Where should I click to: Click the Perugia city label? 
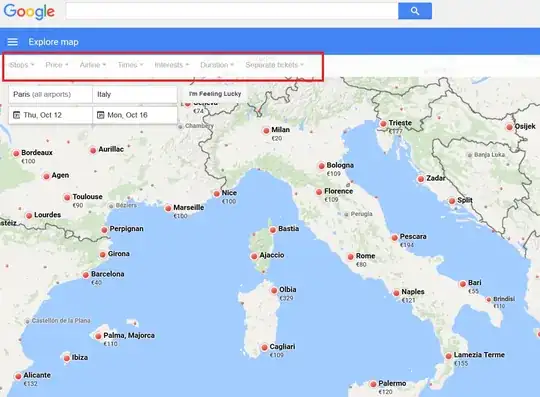pos(361,214)
